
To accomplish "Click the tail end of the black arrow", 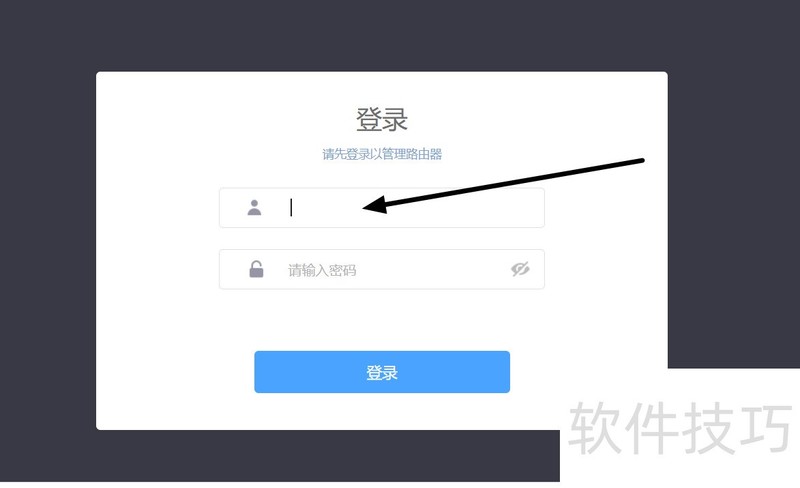I will tap(640, 161).
